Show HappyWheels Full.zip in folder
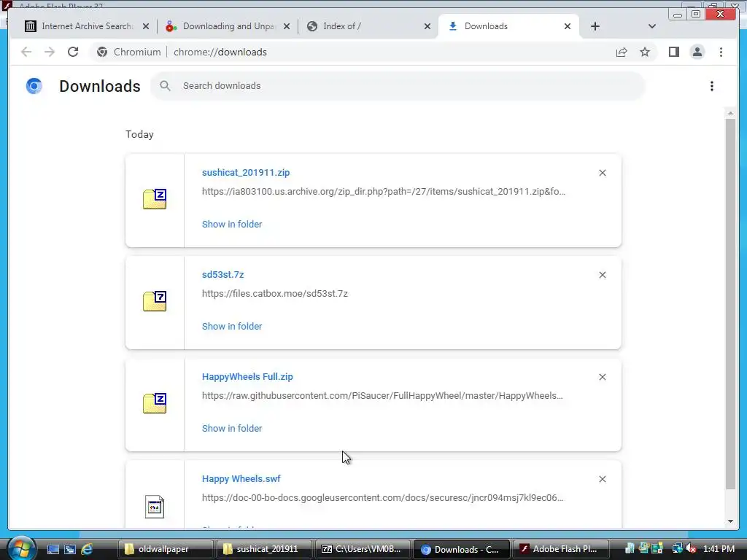747x560 pixels. click(x=232, y=429)
